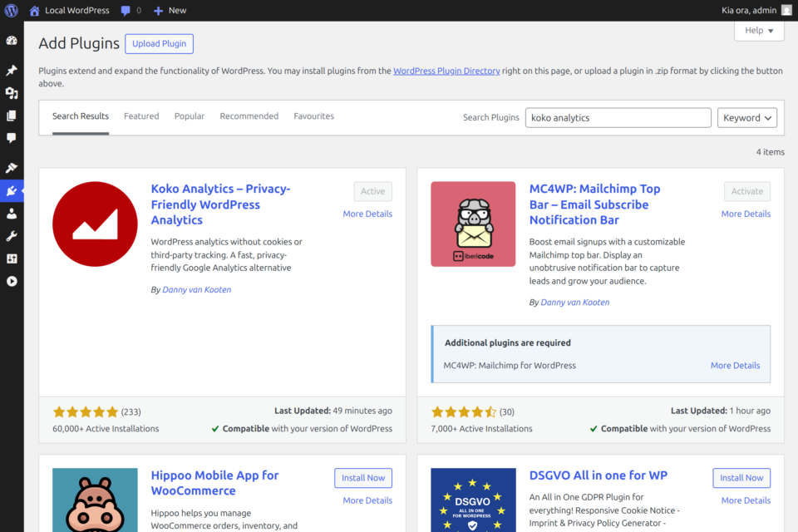The image size is (798, 532).
Task: Click the MC4WP Mailchimp Top Bar thumbnail
Action: click(x=473, y=224)
